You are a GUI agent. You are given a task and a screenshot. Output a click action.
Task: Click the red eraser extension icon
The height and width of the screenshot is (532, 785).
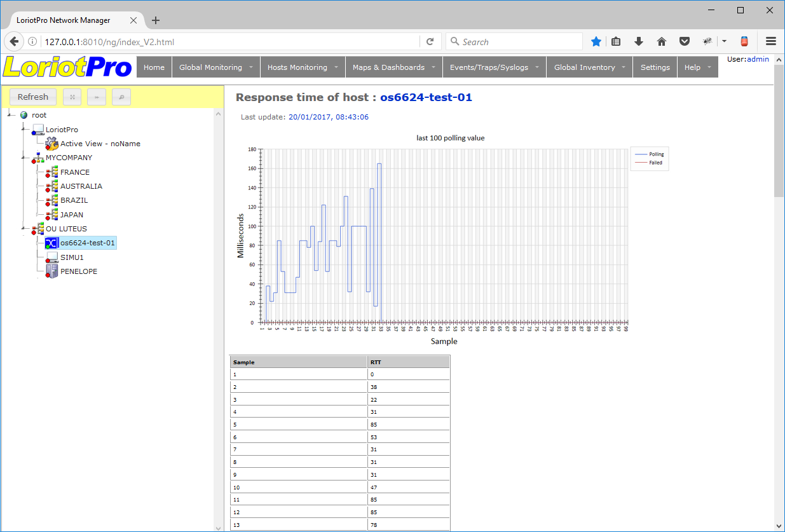pos(744,41)
